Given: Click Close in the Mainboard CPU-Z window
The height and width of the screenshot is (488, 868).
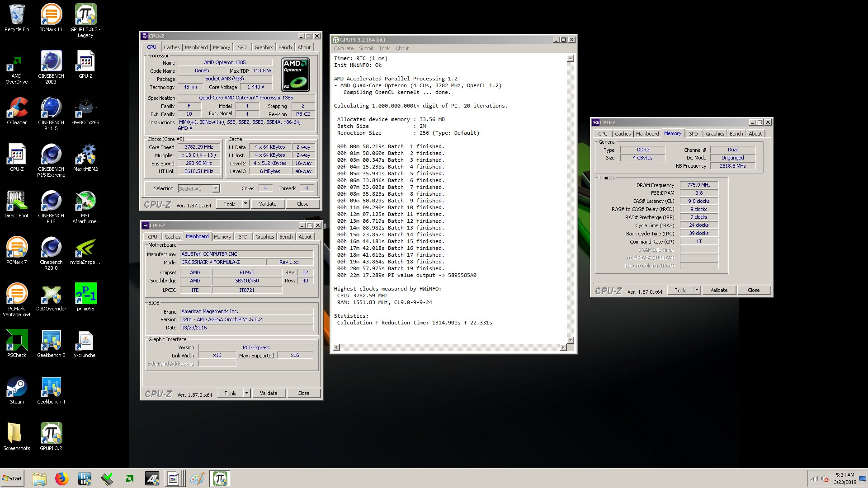Looking at the screenshot, I should 303,393.
